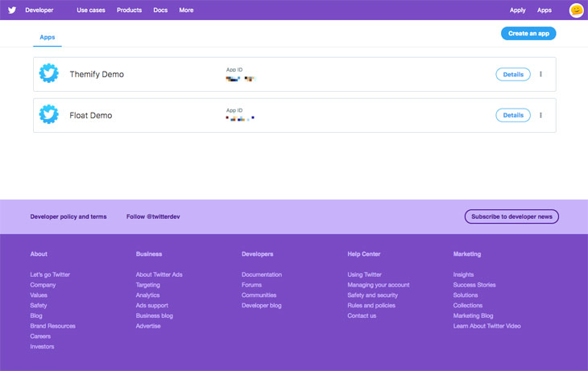The height and width of the screenshot is (371, 588).
Task: Open Learn About Twitter Video link
Action: pos(487,326)
